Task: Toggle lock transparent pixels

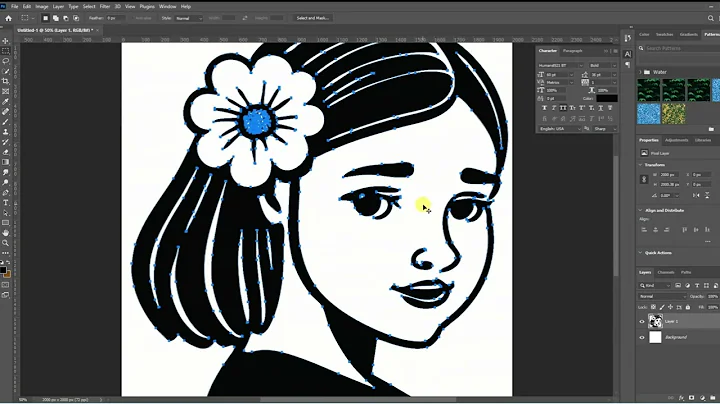Action: click(653, 307)
